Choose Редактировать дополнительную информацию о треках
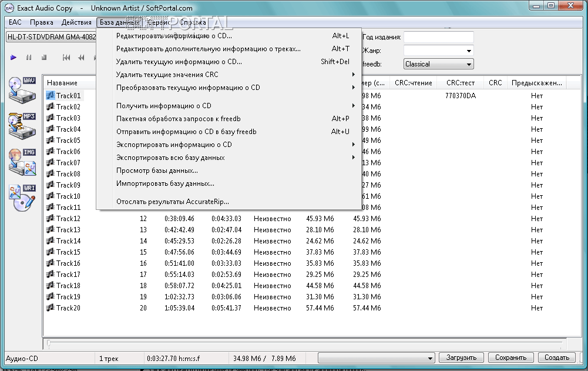Screen dimensions: 588x371 click(229, 49)
